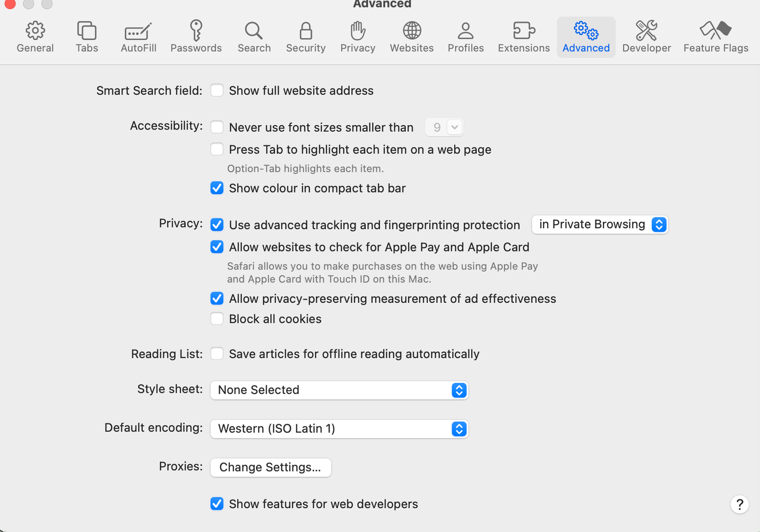The width and height of the screenshot is (760, 532).
Task: Switch to the Search tab
Action: pyautogui.click(x=254, y=36)
